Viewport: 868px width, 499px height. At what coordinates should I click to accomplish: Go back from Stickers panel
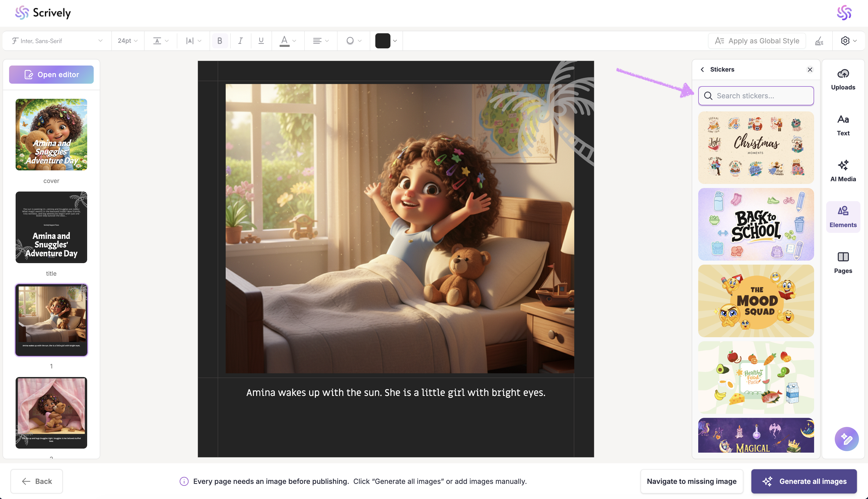point(702,70)
